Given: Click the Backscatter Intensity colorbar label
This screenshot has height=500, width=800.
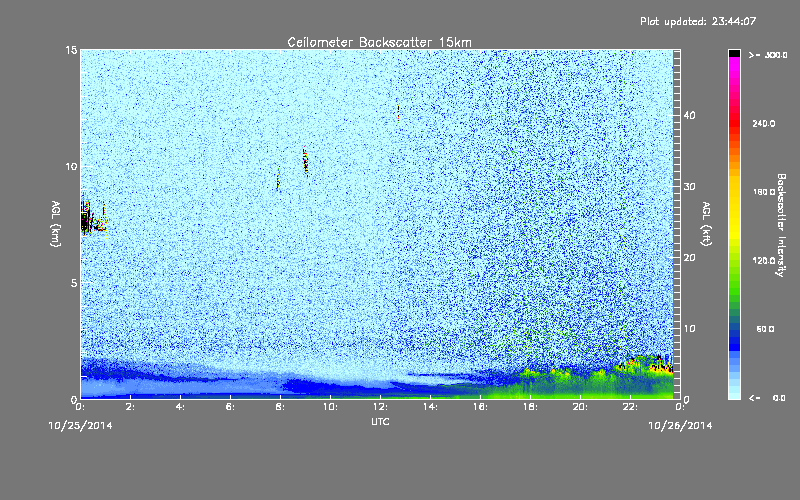Looking at the screenshot, I should 781,225.
